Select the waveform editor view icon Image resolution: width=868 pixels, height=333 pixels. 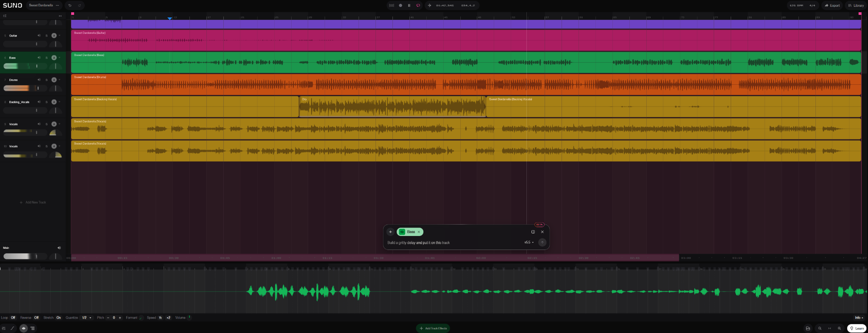click(24, 328)
